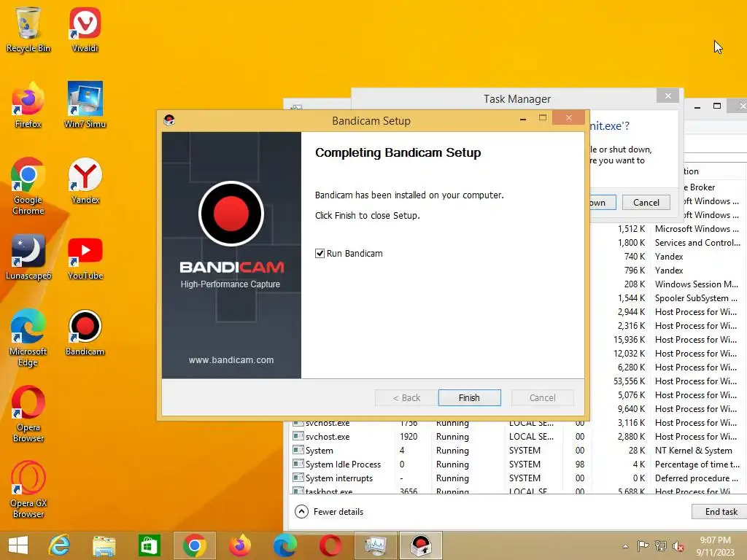Screen dimensions: 747x560
Task: Open Microsoft Edge from the taskbar
Action: pos(285,545)
